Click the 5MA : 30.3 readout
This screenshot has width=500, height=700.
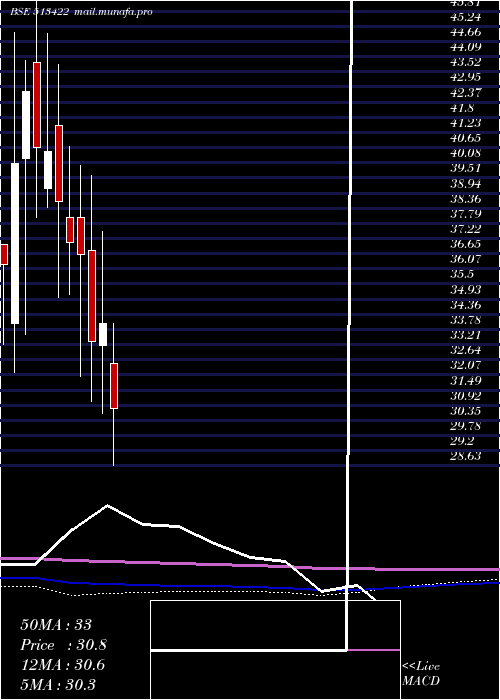point(58,684)
